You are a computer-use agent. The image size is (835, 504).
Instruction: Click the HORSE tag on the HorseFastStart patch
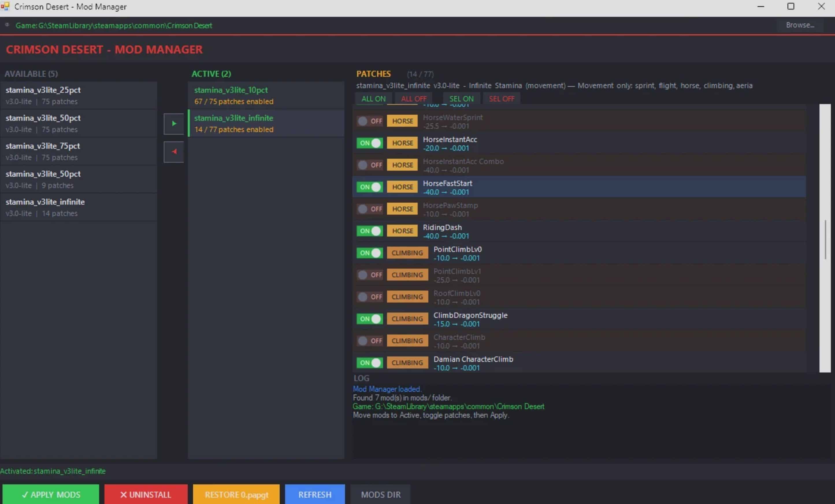[402, 187]
